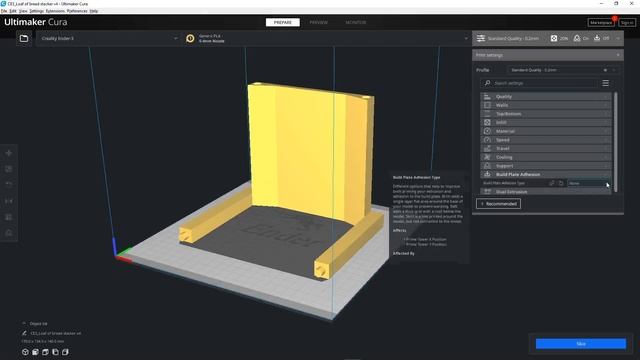Select the Support Blocker tool
The width and height of the screenshot is (640, 360).
9,233
